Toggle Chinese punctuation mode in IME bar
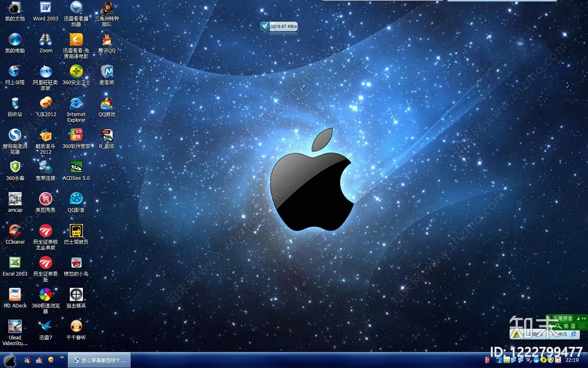This screenshot has height=368, width=588. coord(584,318)
